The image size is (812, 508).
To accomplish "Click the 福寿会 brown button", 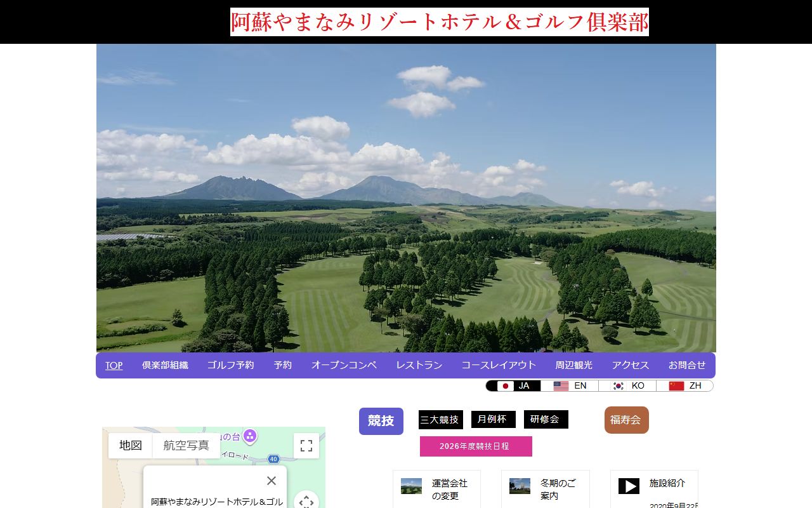I will point(627,420).
